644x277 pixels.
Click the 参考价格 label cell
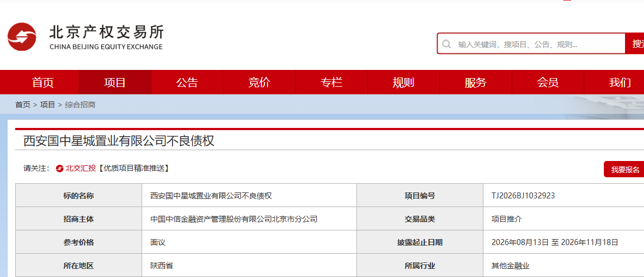79,242
